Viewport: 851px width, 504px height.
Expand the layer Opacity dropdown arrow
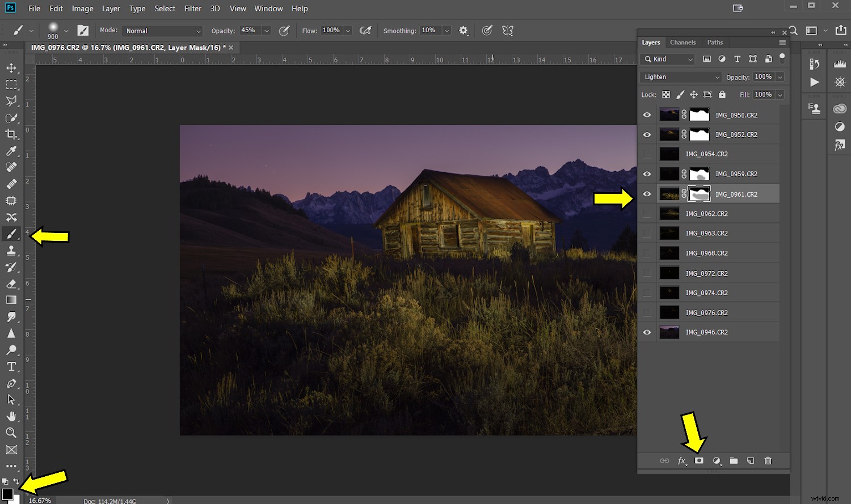(780, 77)
